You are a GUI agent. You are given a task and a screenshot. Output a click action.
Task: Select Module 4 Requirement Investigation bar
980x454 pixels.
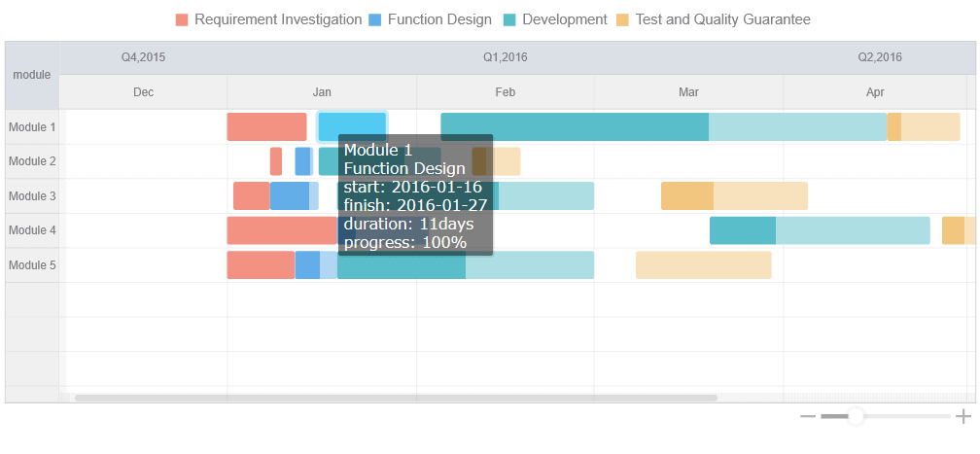click(x=282, y=230)
